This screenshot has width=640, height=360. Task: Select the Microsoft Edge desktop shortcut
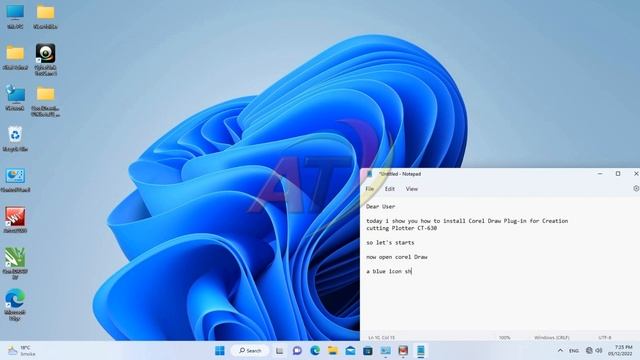pyautogui.click(x=15, y=304)
